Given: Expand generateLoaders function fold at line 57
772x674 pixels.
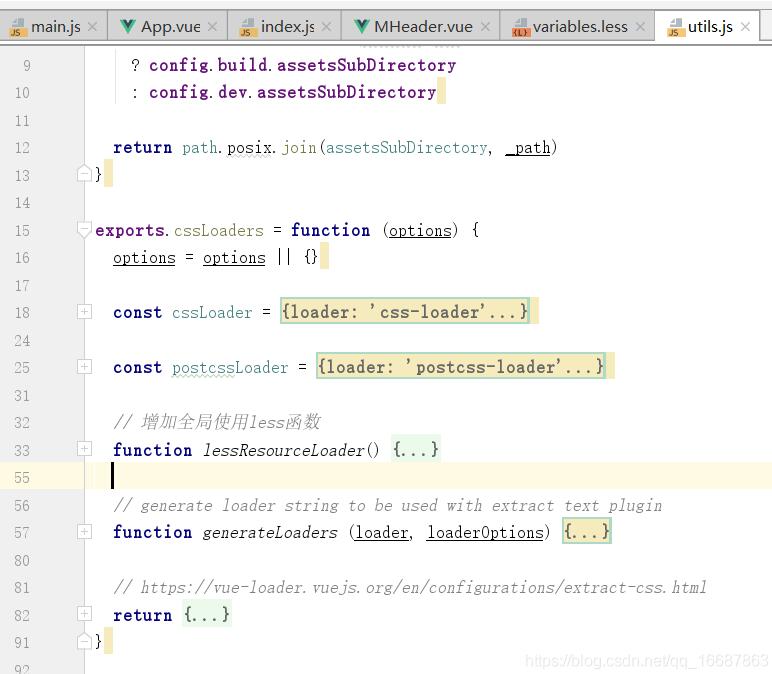Looking at the screenshot, I should click(x=85, y=532).
